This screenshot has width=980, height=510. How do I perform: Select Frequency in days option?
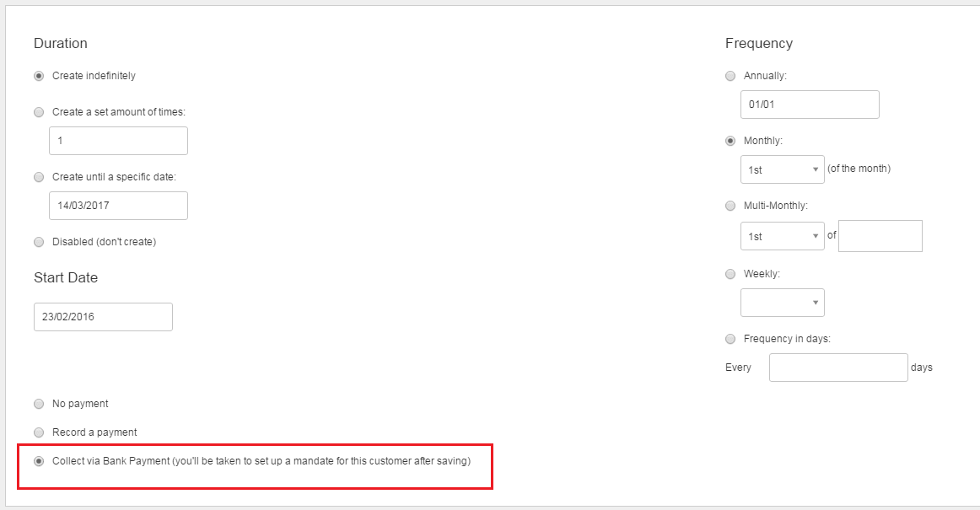pos(730,339)
